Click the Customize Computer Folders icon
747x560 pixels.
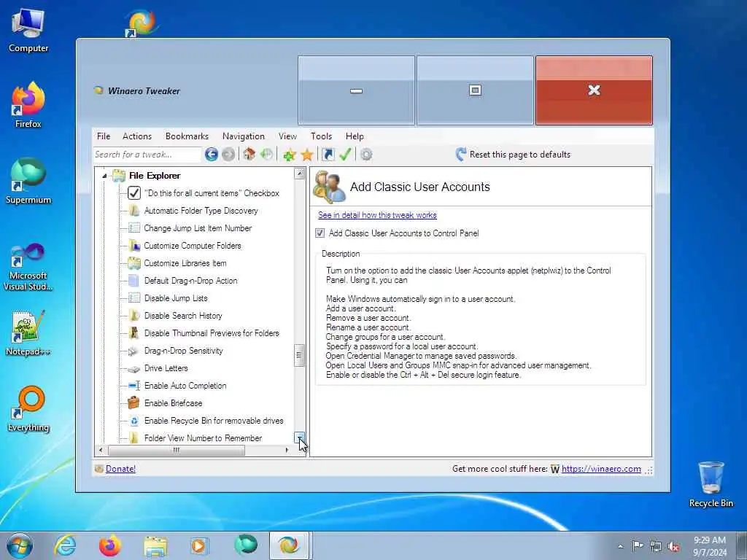tap(134, 246)
